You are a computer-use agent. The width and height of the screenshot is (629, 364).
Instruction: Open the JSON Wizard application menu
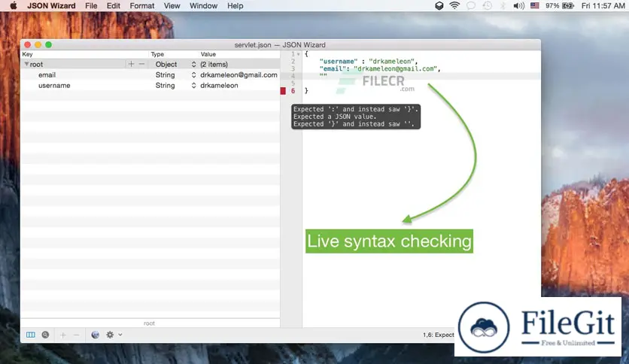point(51,5)
